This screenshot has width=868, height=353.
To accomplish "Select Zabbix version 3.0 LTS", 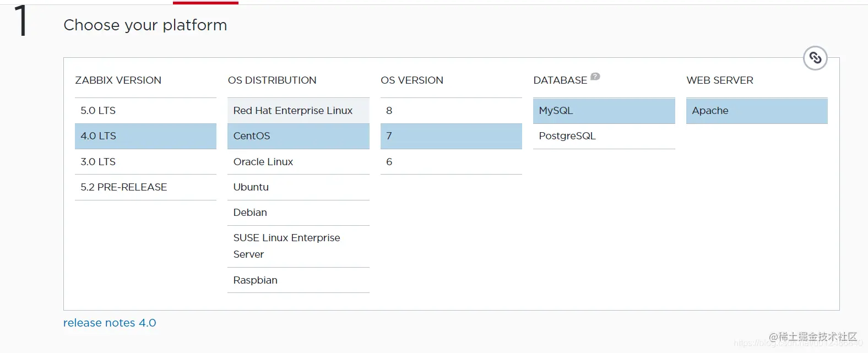I will click(145, 162).
